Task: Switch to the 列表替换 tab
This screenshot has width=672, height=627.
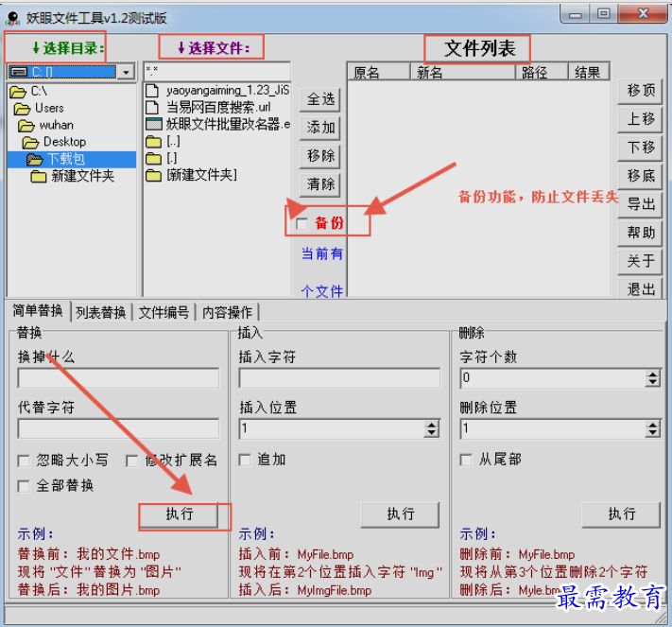Action: 101,313
